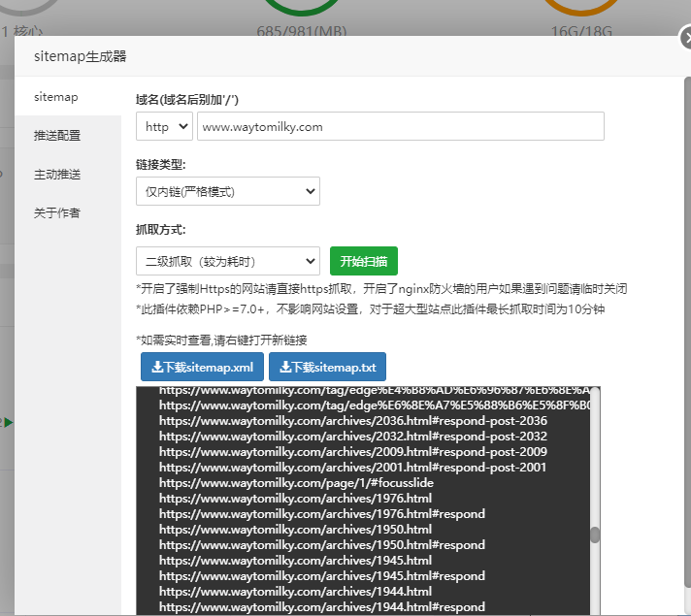
Task: Select URL archives/2036.html#respond-post-2036
Action: tap(353, 421)
